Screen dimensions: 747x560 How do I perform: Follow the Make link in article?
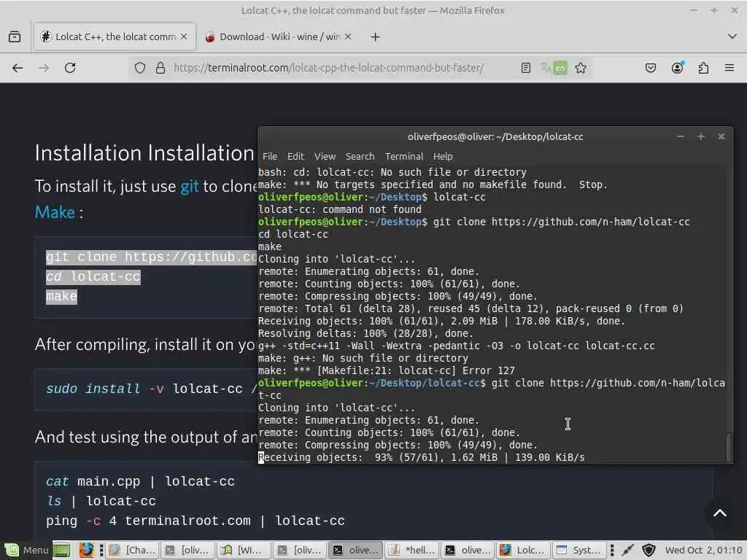[x=55, y=212]
